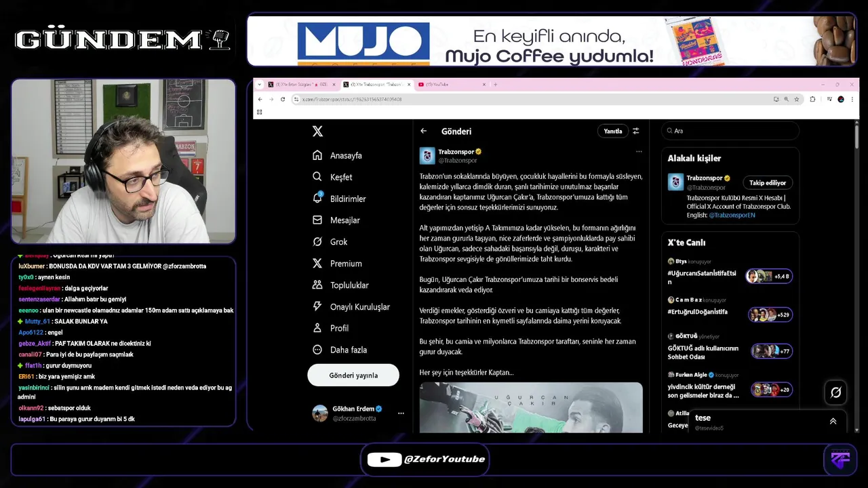
Task: Open Grok from the sidebar
Action: [x=330, y=242]
